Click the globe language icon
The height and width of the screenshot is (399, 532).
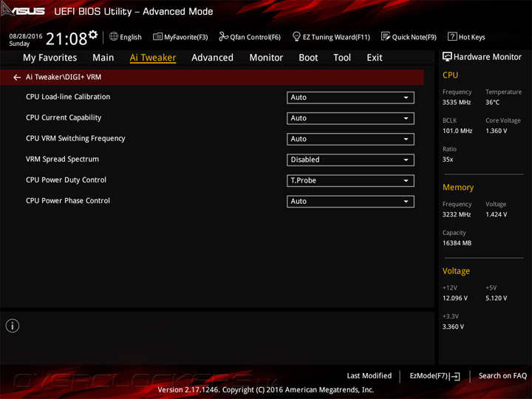click(x=114, y=36)
